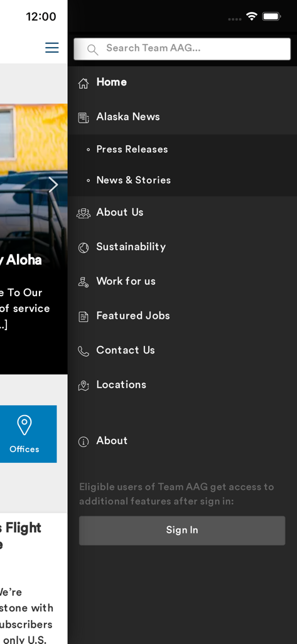The width and height of the screenshot is (297, 644).
Task: Tap the Offices location pin icon
Action: pyautogui.click(x=24, y=425)
